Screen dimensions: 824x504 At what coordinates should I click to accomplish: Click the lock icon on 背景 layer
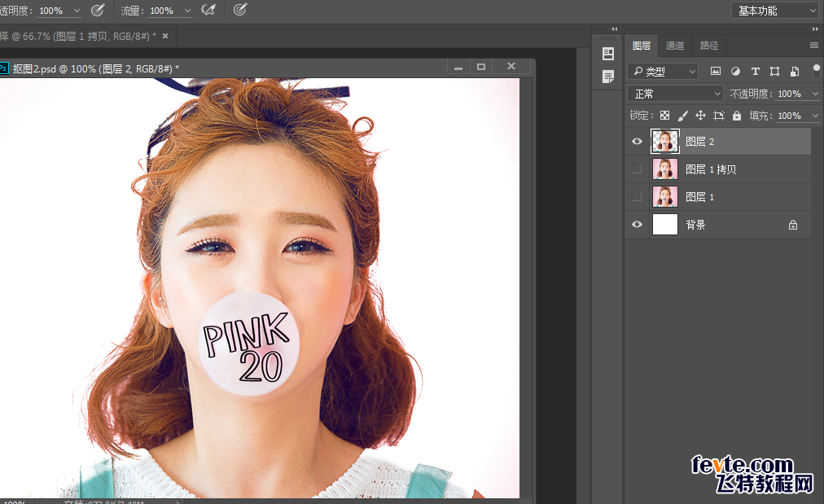[x=793, y=225]
